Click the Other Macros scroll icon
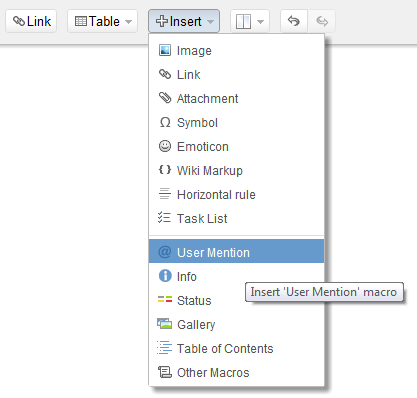 165,372
